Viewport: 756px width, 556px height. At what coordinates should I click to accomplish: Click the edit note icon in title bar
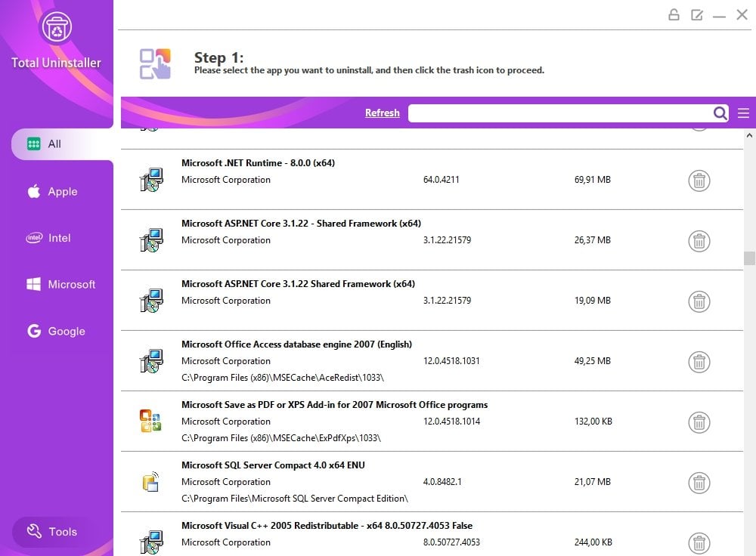pyautogui.click(x=697, y=14)
